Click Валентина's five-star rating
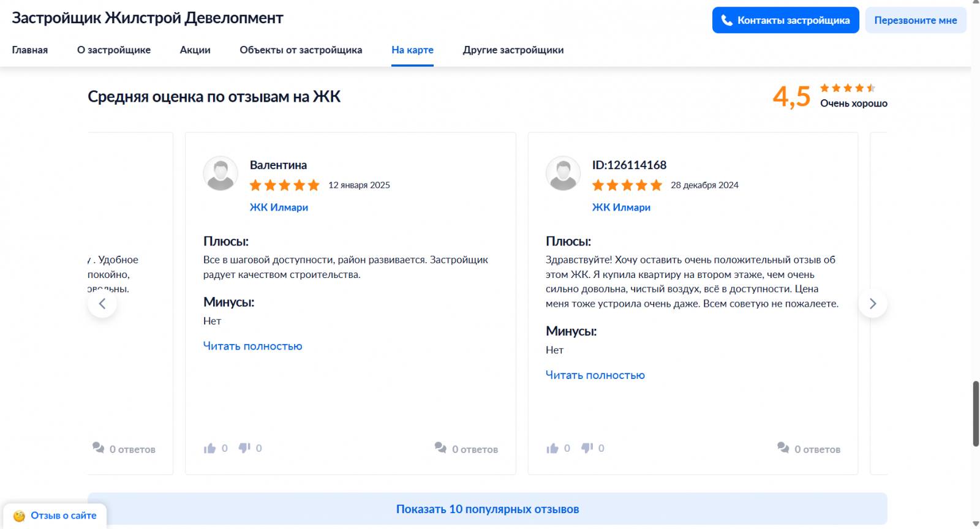The height and width of the screenshot is (529, 980). [285, 185]
